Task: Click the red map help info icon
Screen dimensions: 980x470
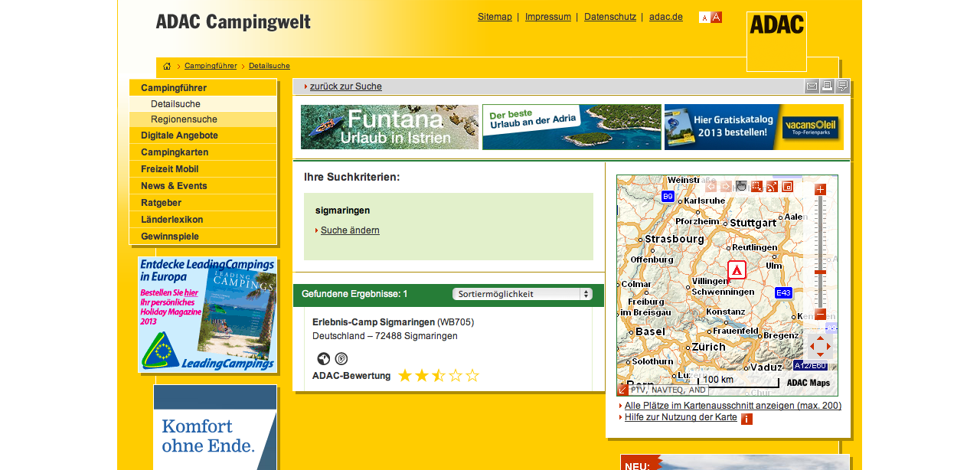Action: pyautogui.click(x=746, y=419)
